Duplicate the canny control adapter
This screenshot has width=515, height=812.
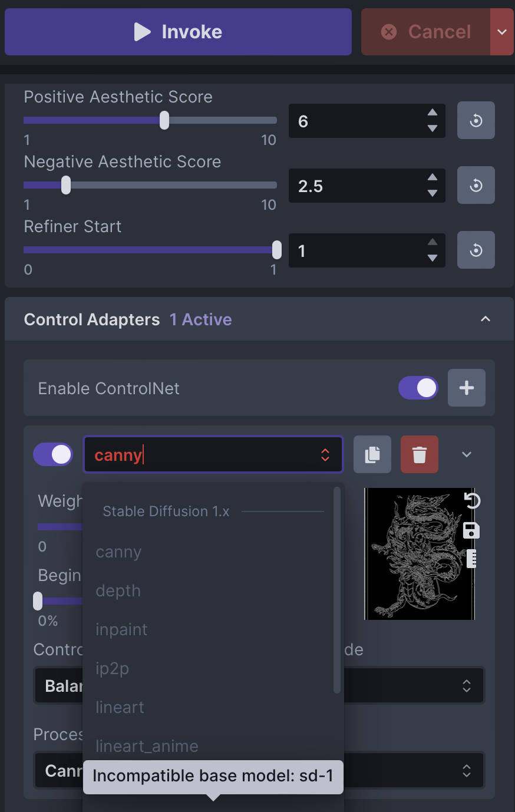372,454
